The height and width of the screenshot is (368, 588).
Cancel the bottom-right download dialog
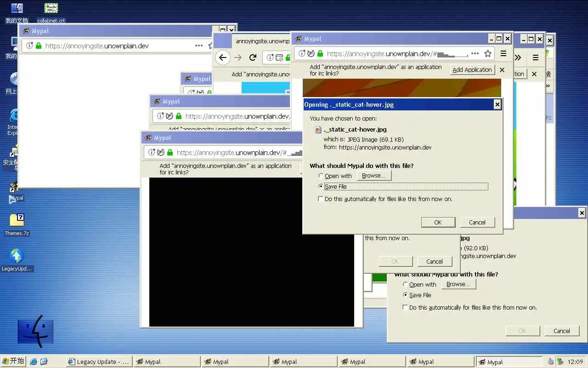click(x=562, y=331)
